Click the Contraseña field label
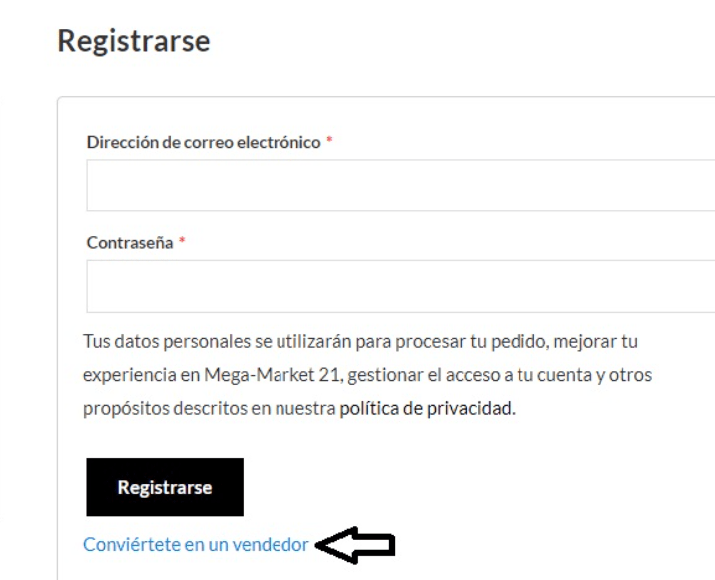The height and width of the screenshot is (580, 715). click(x=130, y=243)
